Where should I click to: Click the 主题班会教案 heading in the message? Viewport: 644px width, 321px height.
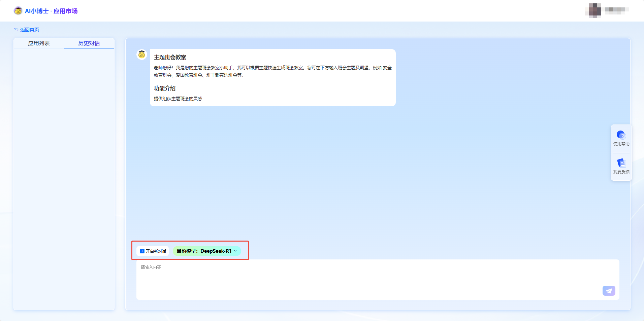[x=170, y=57]
